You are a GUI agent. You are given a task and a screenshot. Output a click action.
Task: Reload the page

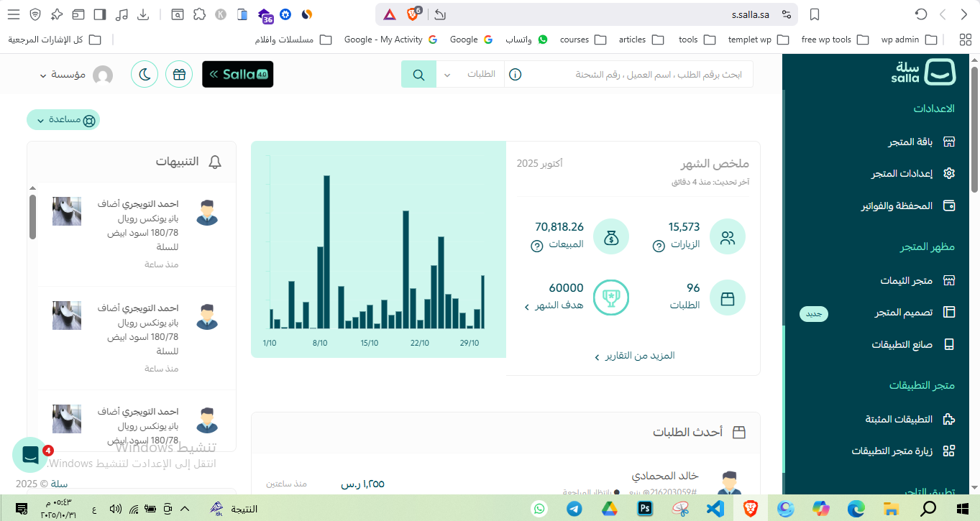[921, 14]
